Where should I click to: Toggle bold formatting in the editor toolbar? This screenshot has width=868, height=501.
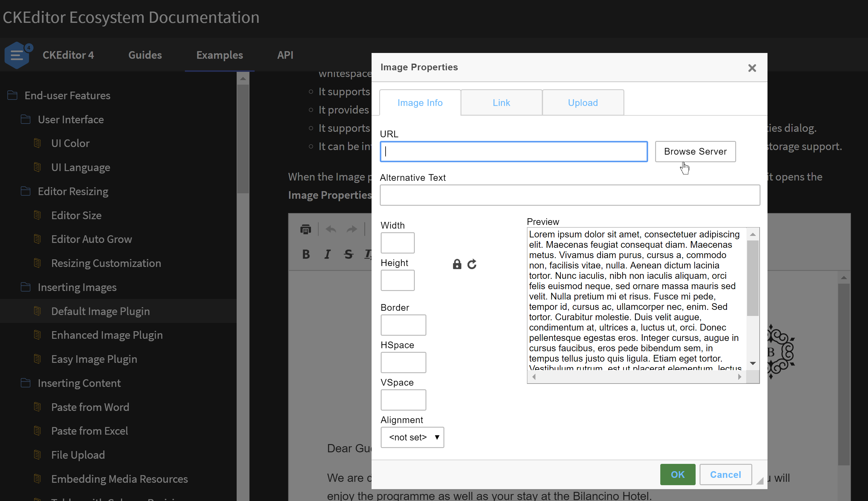[306, 254]
